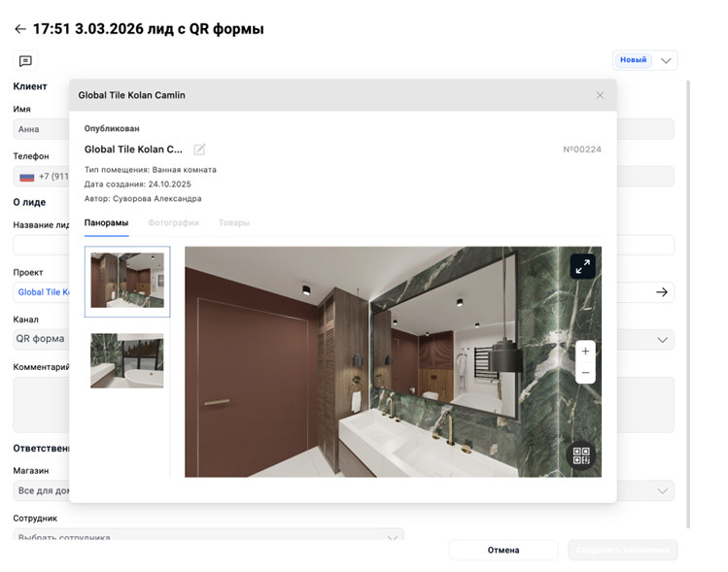
Task: Select the first bathroom panorama thumbnail
Action: coord(127,281)
